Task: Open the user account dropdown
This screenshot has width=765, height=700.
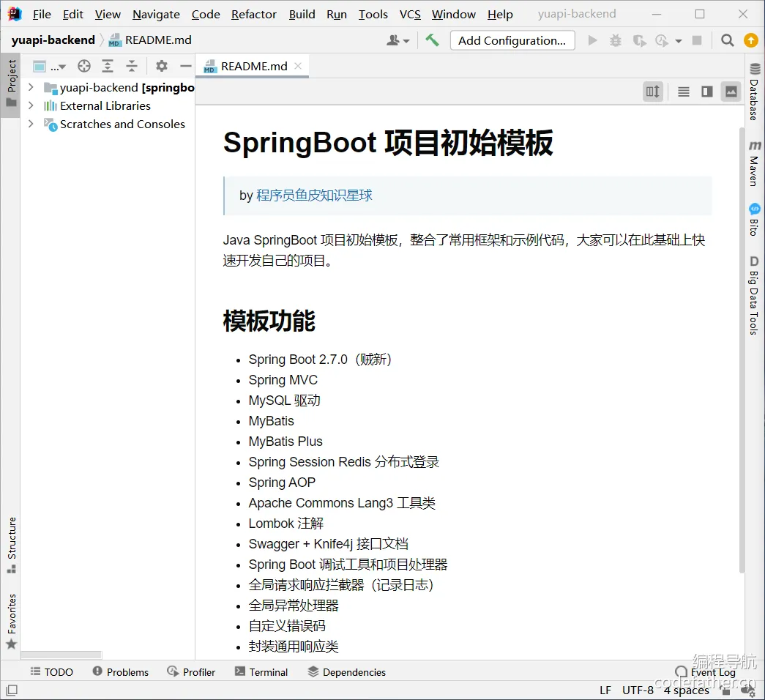Action: 398,40
